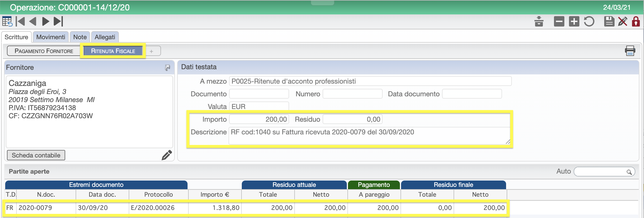Click the N.doc. column header
This screenshot has height=218, width=644.
46,195
